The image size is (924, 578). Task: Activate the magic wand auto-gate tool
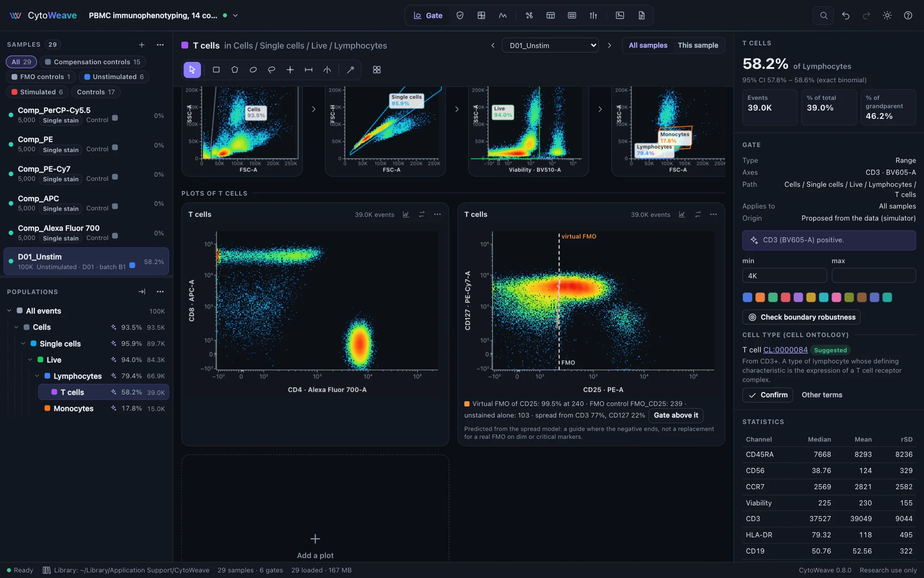click(351, 70)
